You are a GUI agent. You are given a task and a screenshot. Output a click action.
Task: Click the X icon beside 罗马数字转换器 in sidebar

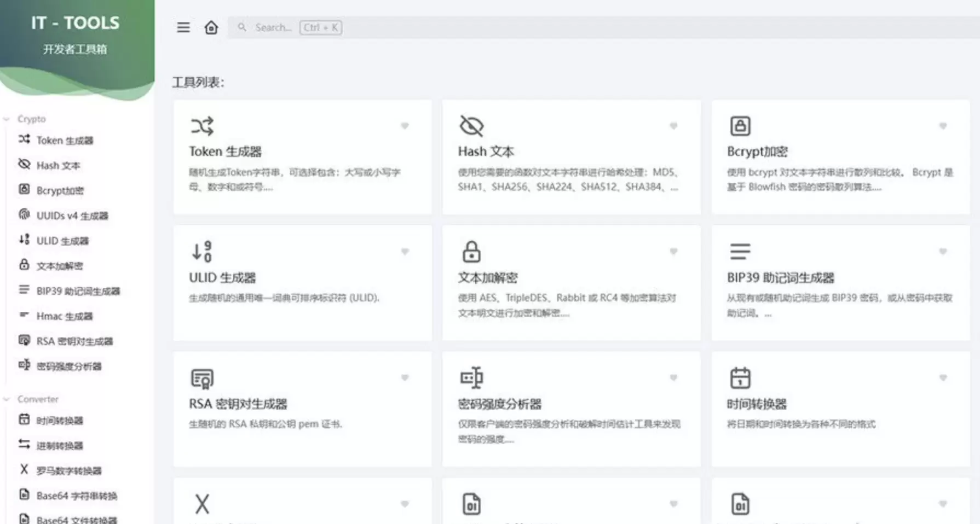24,469
